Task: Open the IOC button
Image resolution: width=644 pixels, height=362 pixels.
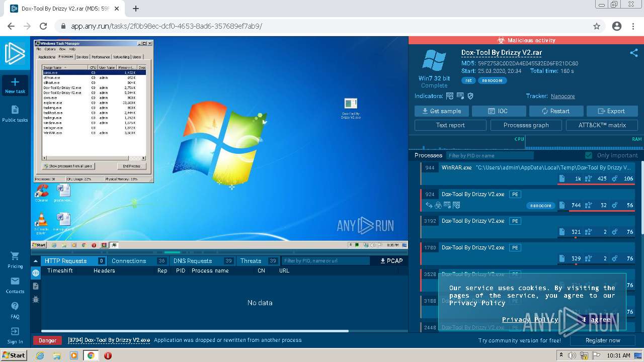Action: coord(499,111)
